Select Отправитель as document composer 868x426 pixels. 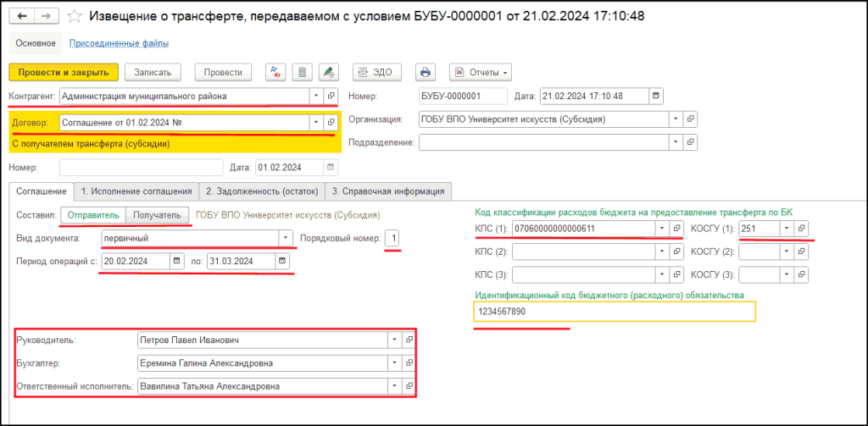93,215
